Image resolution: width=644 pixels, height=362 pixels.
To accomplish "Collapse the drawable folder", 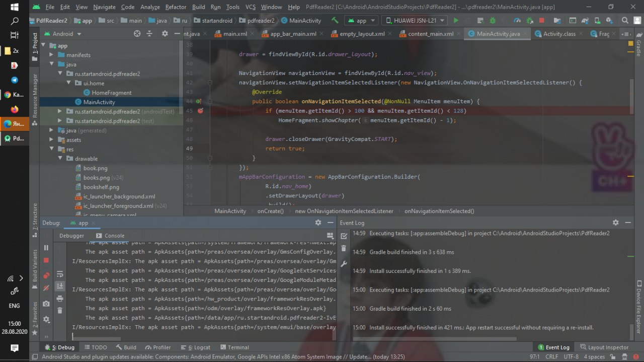I will (x=60, y=159).
